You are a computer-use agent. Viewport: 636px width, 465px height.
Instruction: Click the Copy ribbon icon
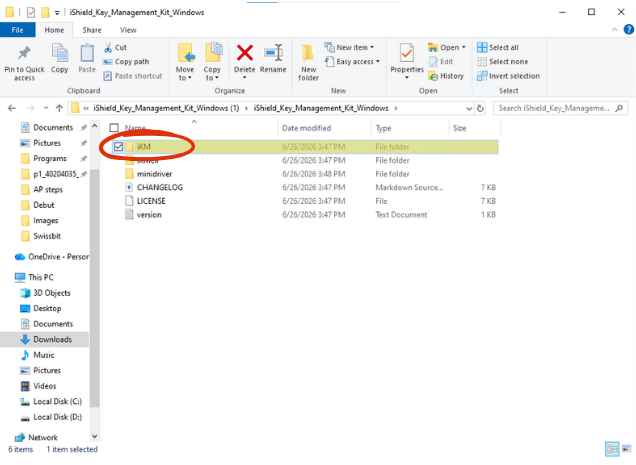[x=59, y=54]
